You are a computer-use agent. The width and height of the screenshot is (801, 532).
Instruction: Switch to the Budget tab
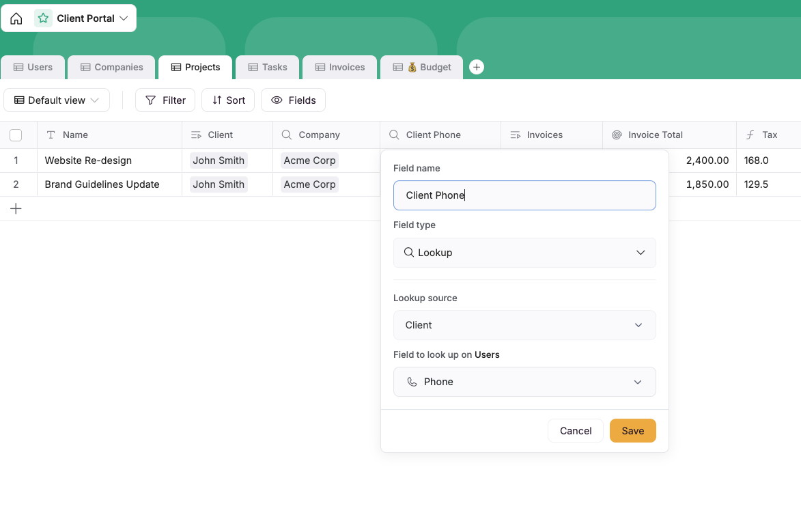point(421,68)
